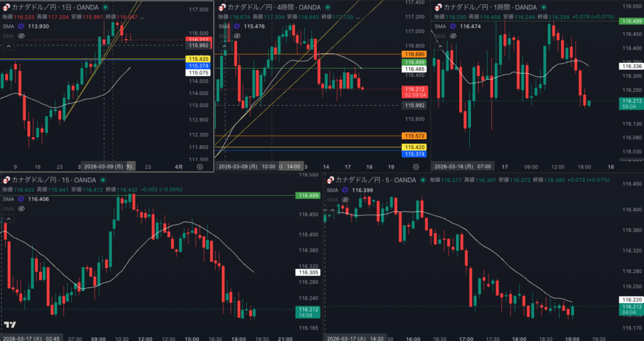Click the green market status dot on 1日 chart
Viewport: 644px width, 341px height.
click(x=106, y=8)
